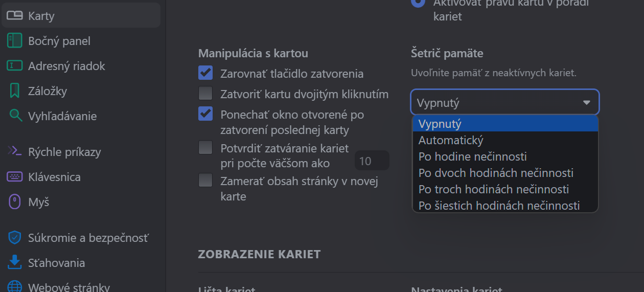
Task: Select Automatický from memory saver list
Action: pos(451,140)
